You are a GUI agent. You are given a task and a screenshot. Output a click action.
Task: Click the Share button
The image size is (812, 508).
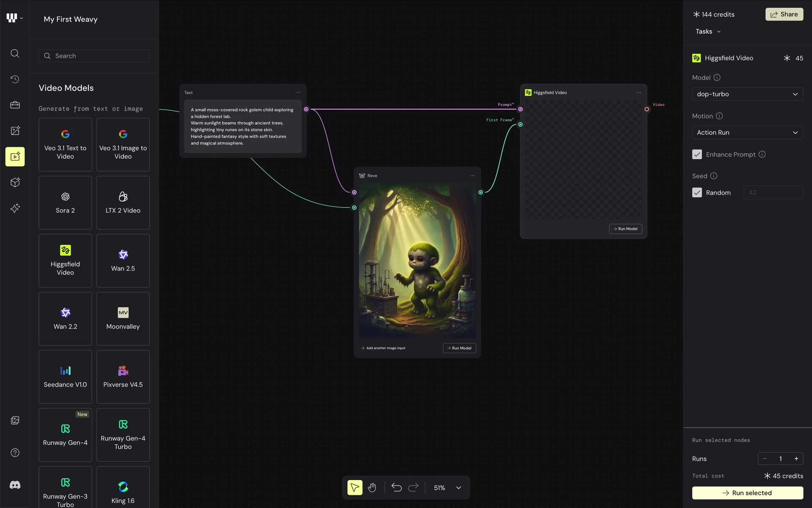(x=784, y=14)
